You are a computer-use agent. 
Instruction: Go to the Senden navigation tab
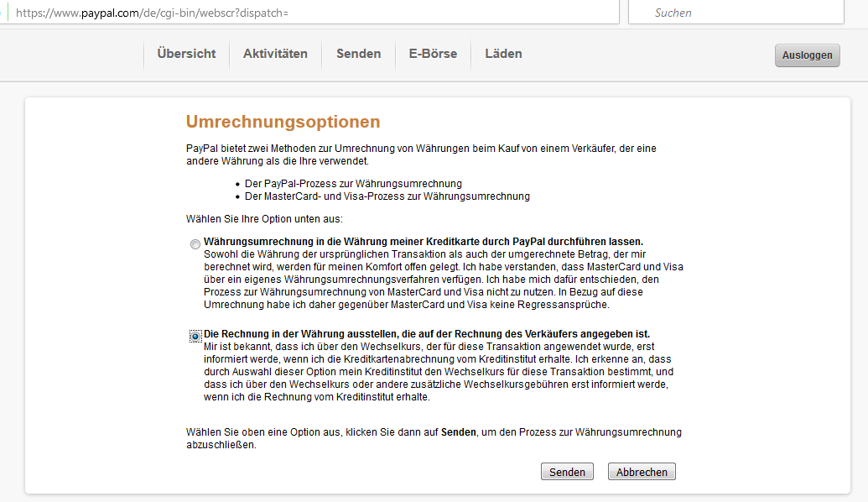tap(359, 54)
